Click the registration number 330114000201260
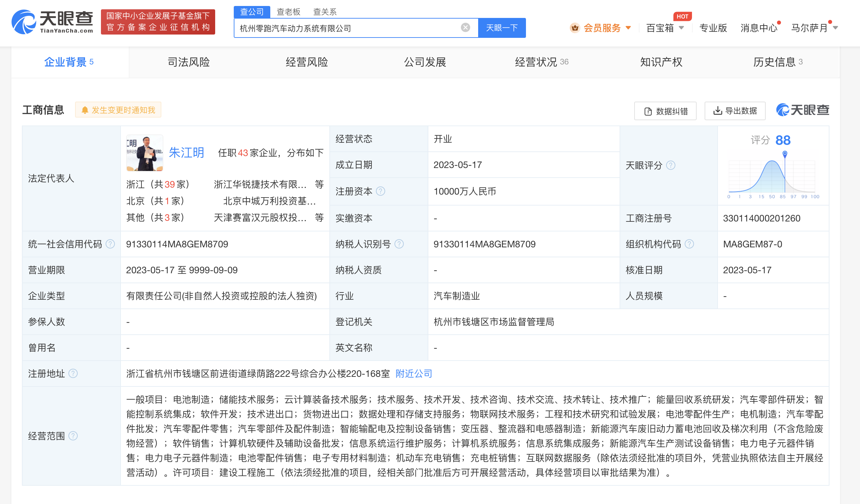 tap(762, 218)
